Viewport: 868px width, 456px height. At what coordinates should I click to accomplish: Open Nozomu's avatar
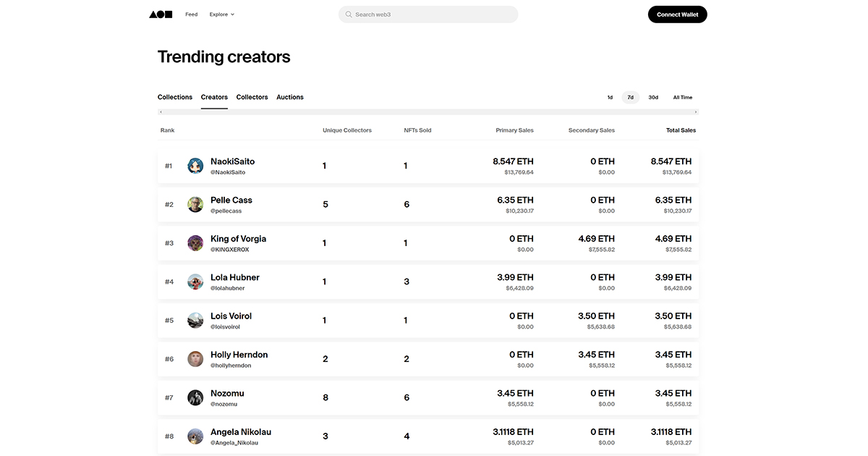[x=195, y=397]
